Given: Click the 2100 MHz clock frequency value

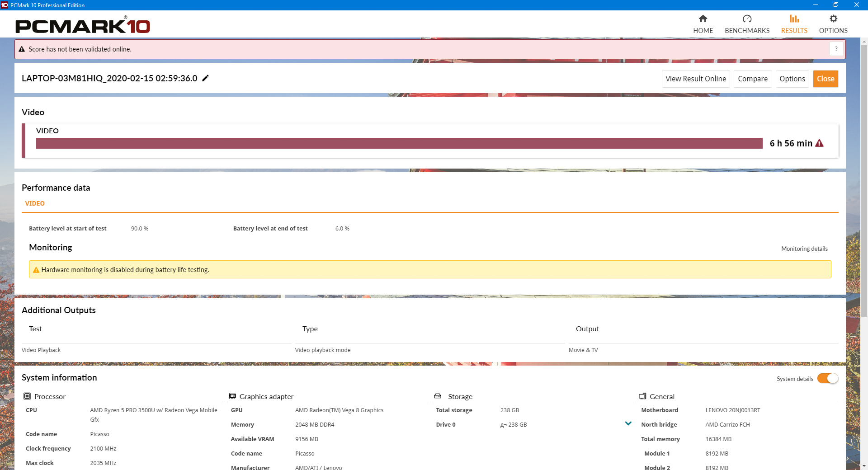Looking at the screenshot, I should point(103,449).
